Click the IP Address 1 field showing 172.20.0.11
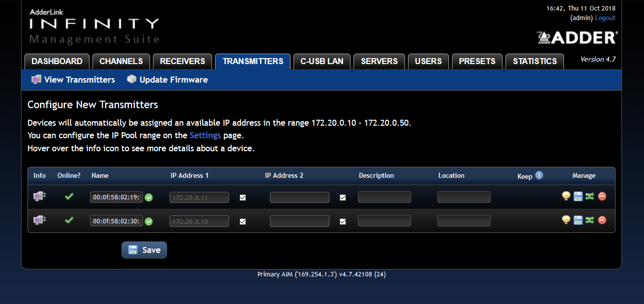 tap(199, 197)
